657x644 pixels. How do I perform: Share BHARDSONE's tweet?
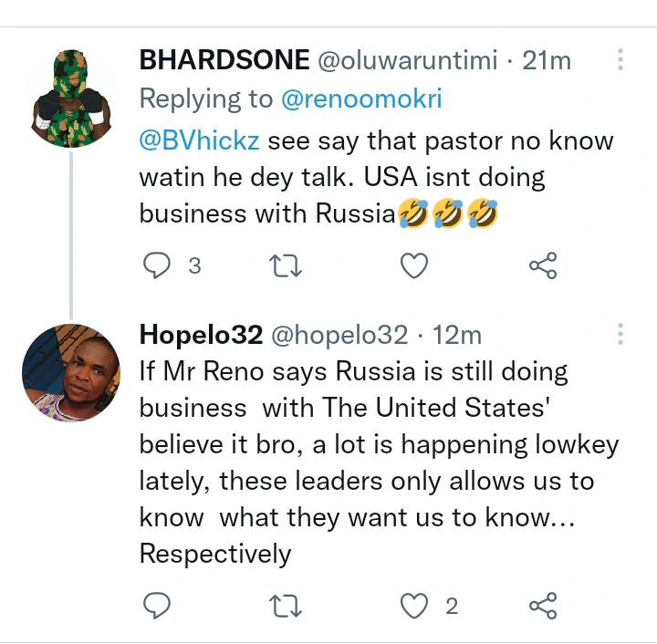(543, 265)
